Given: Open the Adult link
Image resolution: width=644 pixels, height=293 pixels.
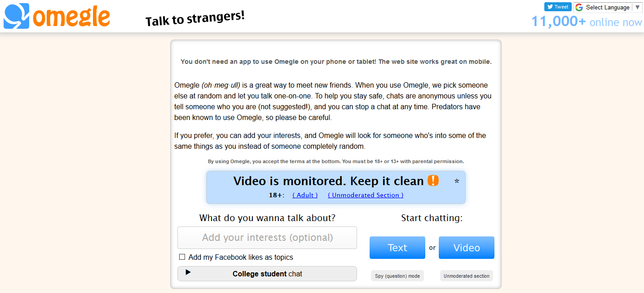Looking at the screenshot, I should click(305, 195).
